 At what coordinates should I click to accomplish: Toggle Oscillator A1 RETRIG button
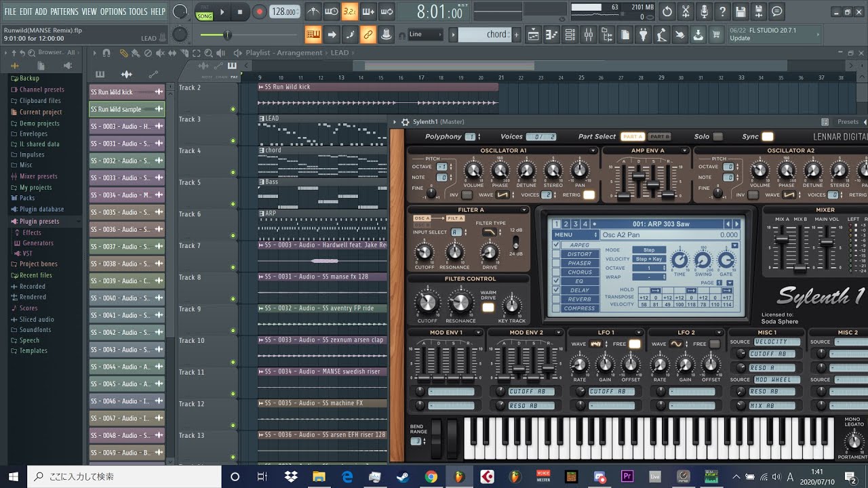click(x=589, y=195)
